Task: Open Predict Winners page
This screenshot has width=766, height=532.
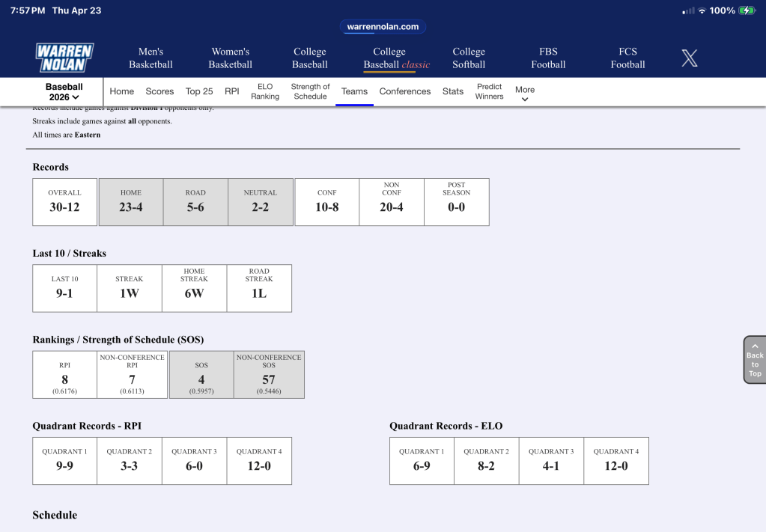Action: 489,91
